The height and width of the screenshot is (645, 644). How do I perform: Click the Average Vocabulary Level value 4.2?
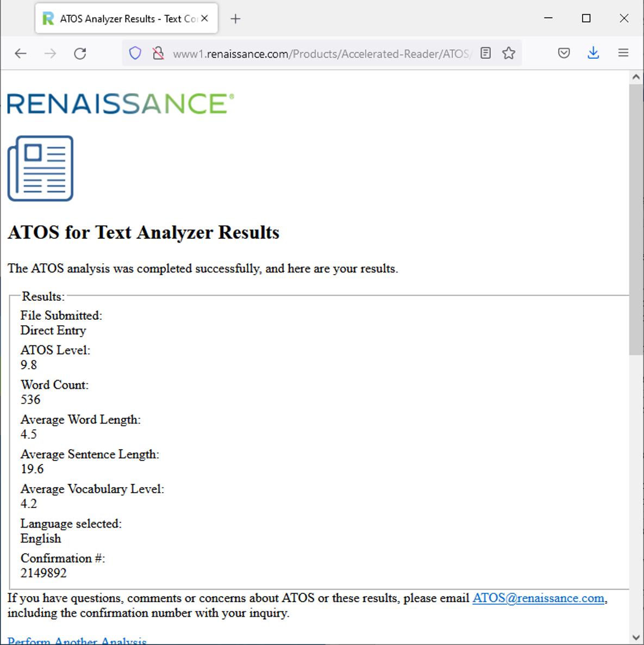[29, 504]
